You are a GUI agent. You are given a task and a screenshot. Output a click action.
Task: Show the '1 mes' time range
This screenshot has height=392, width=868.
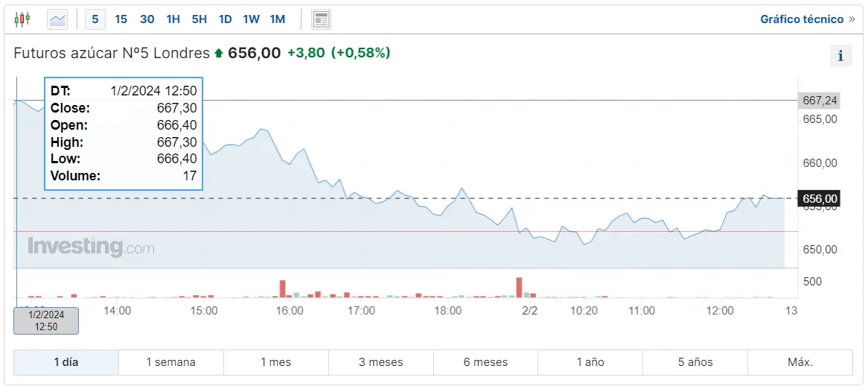click(x=276, y=362)
